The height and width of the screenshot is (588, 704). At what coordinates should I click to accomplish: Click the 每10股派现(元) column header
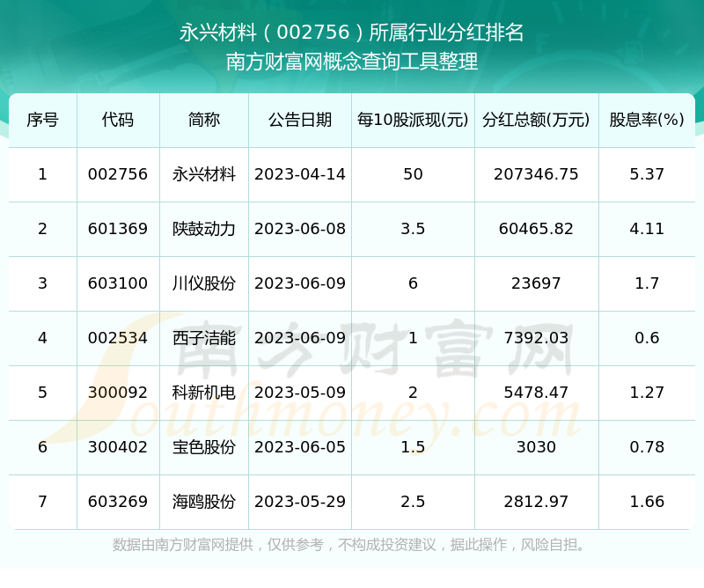coord(413,120)
